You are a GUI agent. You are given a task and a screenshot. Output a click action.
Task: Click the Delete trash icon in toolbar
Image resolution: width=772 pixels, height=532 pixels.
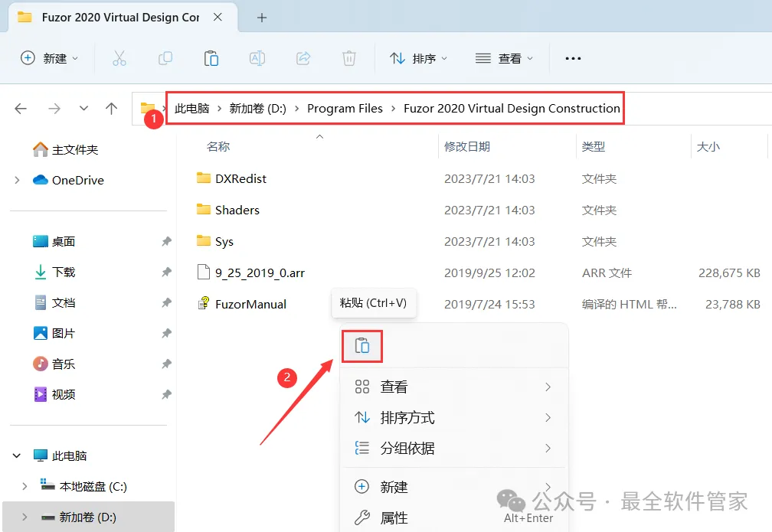[349, 59]
